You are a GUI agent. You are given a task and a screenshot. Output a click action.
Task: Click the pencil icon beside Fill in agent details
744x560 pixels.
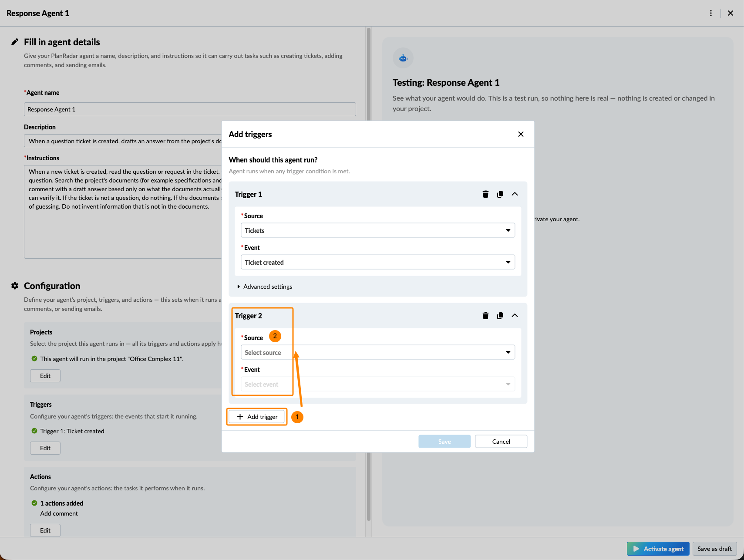click(15, 42)
